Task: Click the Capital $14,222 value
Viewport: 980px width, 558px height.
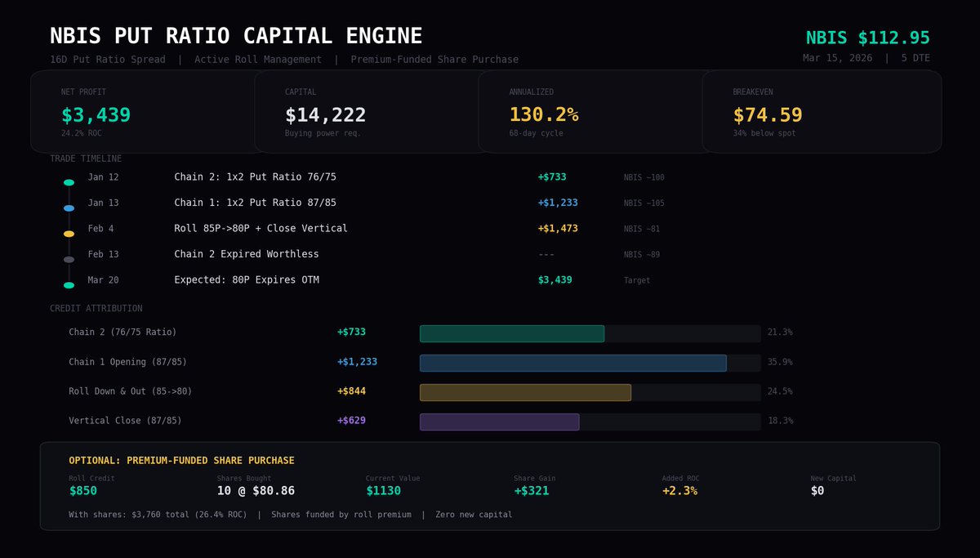Action: click(x=325, y=115)
